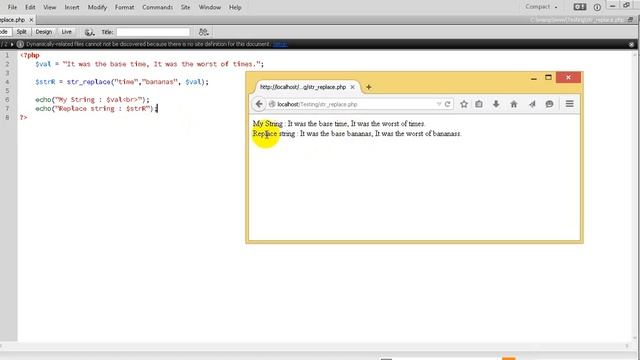Image resolution: width=640 pixels, height=360 pixels.
Task: Click the $val assignment on line 2
Action: click(149, 64)
